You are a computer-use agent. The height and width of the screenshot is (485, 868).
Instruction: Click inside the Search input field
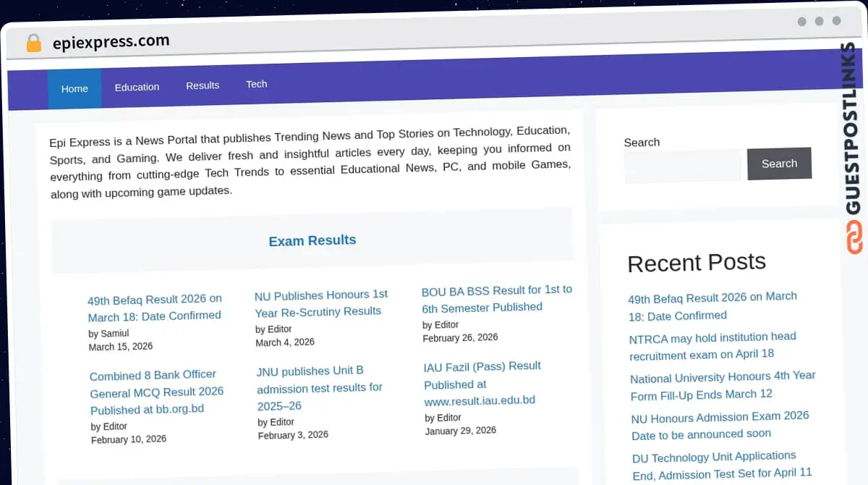[x=682, y=166]
